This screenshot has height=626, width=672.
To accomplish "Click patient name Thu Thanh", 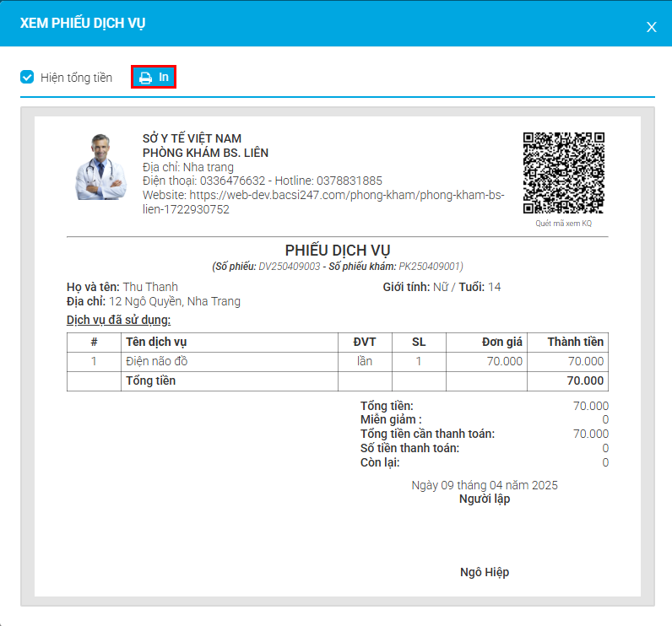I will click(x=150, y=287).
